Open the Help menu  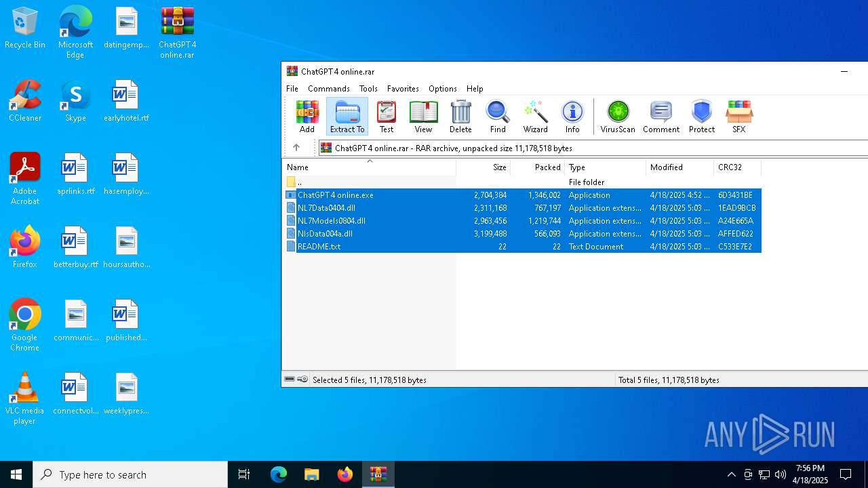475,89
